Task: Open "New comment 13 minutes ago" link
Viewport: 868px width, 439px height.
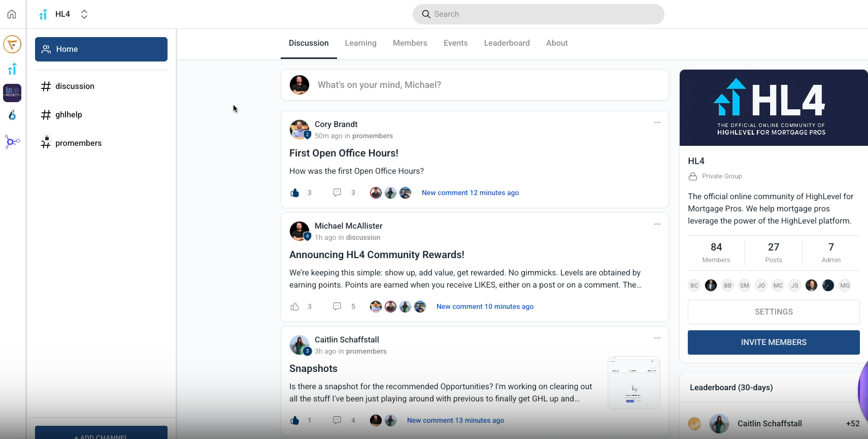Action: pos(455,421)
